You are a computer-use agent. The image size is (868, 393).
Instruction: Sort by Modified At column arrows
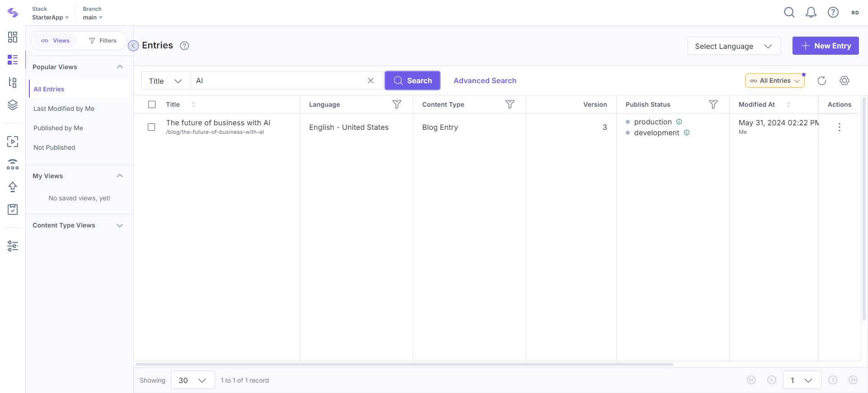tap(788, 104)
